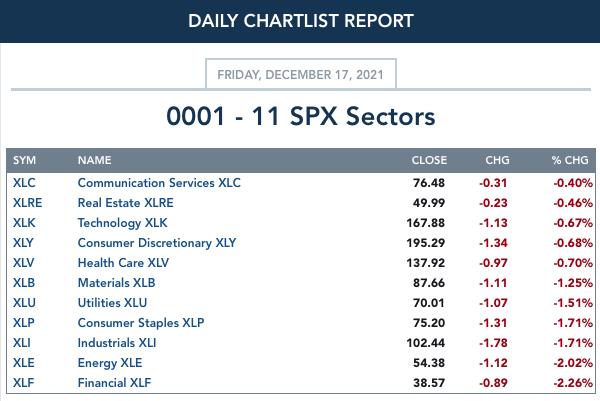This screenshot has height=401, width=600.
Task: Sort table by CLOSE column header
Action: tap(429, 160)
